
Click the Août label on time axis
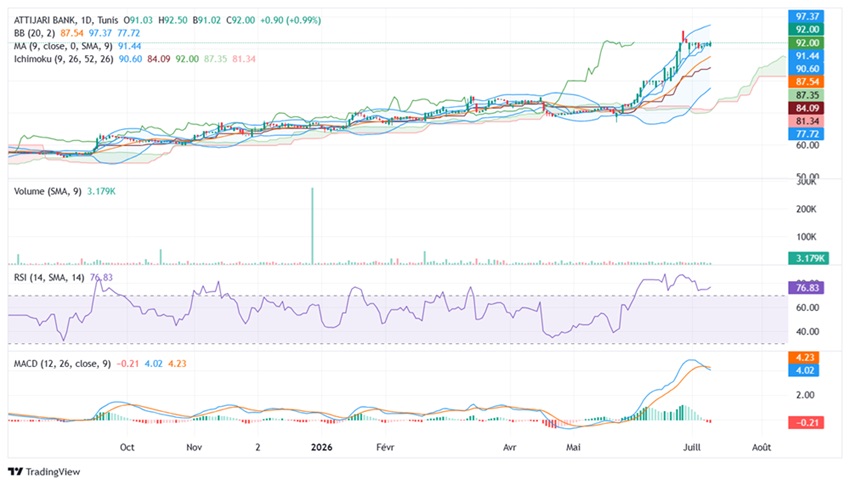[x=762, y=447]
